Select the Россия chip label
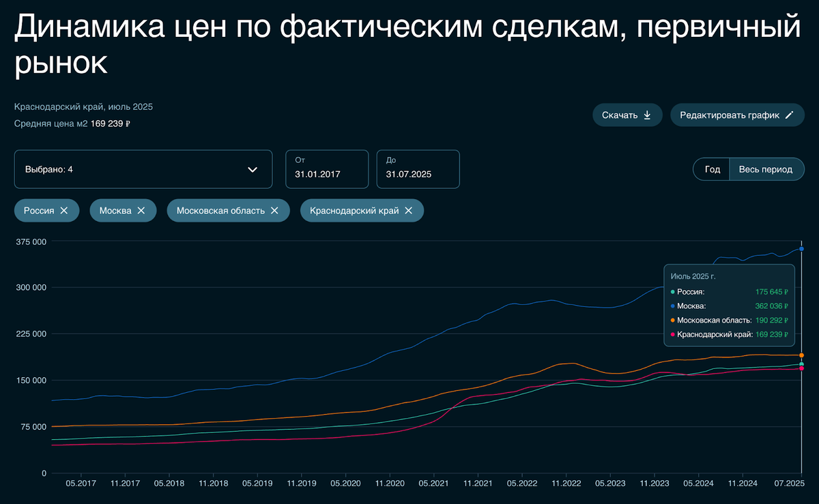Screen dimensions: 819x504 39,211
